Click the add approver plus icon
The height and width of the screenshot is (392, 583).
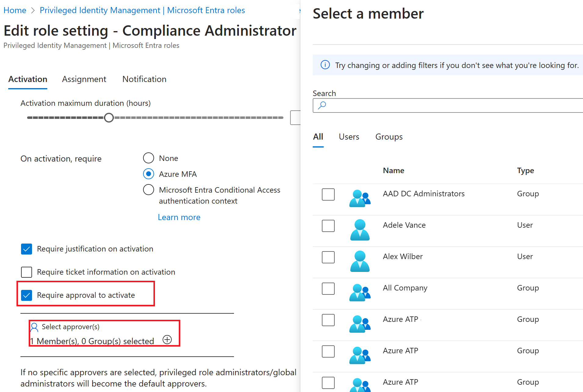coord(167,340)
